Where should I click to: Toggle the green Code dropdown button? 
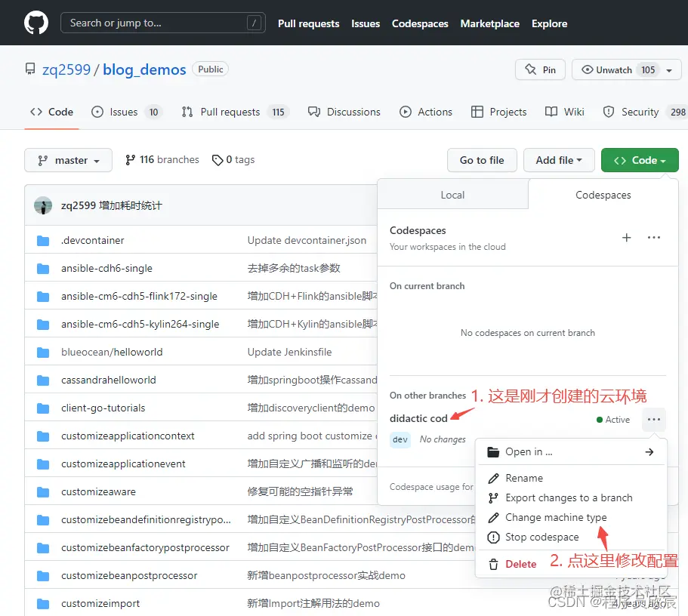click(x=640, y=160)
